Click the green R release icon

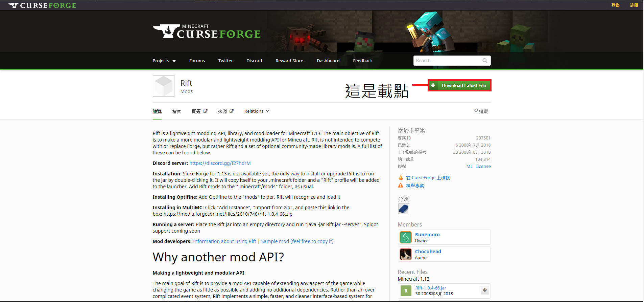click(x=406, y=291)
